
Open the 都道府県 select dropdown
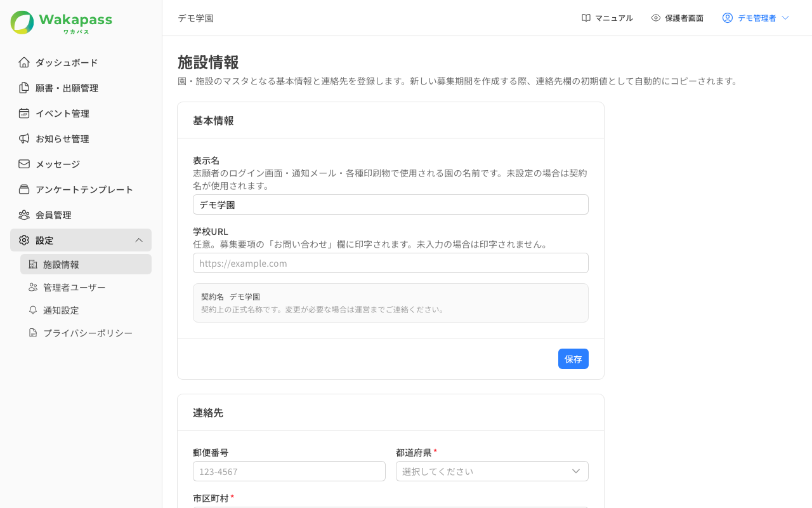tap(492, 471)
